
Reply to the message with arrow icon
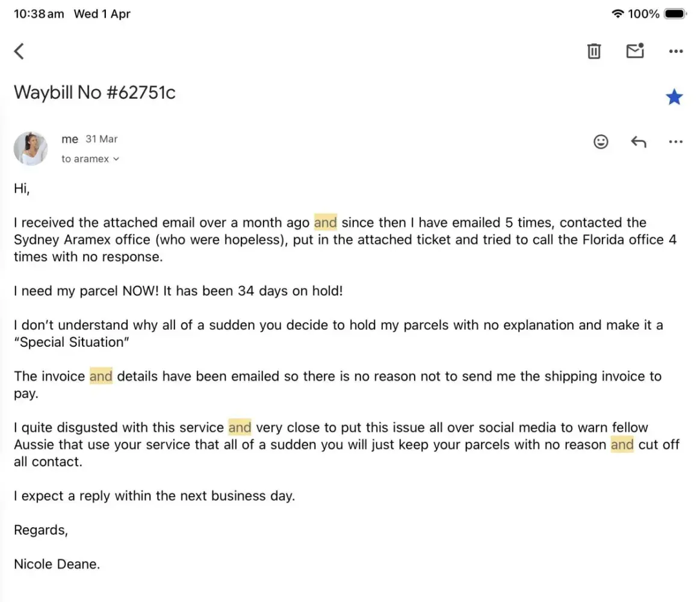pos(639,142)
